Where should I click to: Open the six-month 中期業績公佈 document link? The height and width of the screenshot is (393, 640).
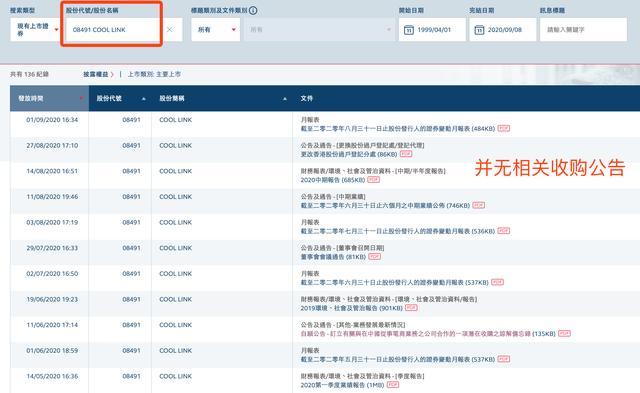pos(385,205)
